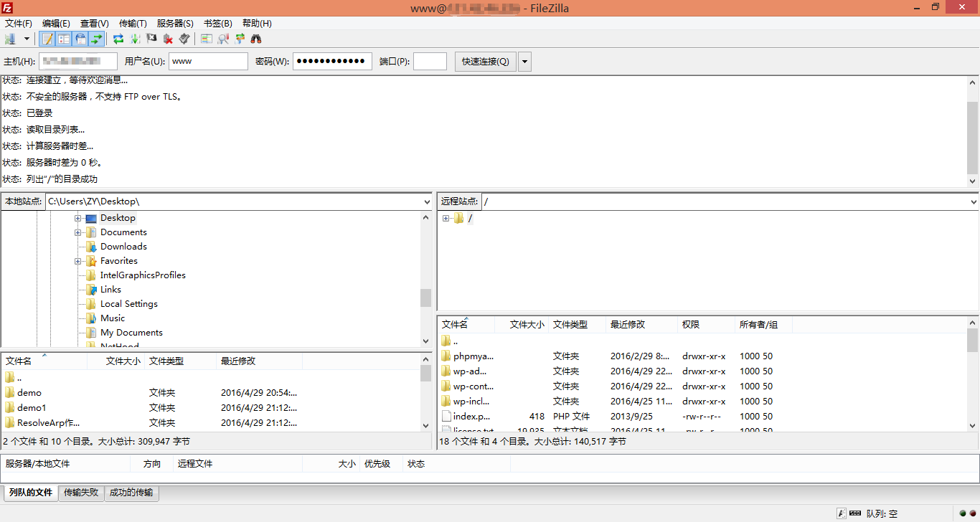Image resolution: width=980 pixels, height=522 pixels.
Task: Focus the 用户名 field containing www
Action: (x=208, y=62)
